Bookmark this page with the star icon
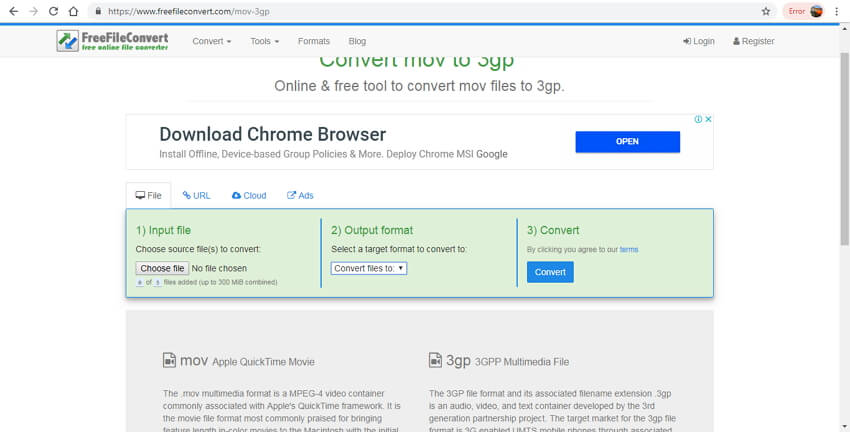 point(766,11)
